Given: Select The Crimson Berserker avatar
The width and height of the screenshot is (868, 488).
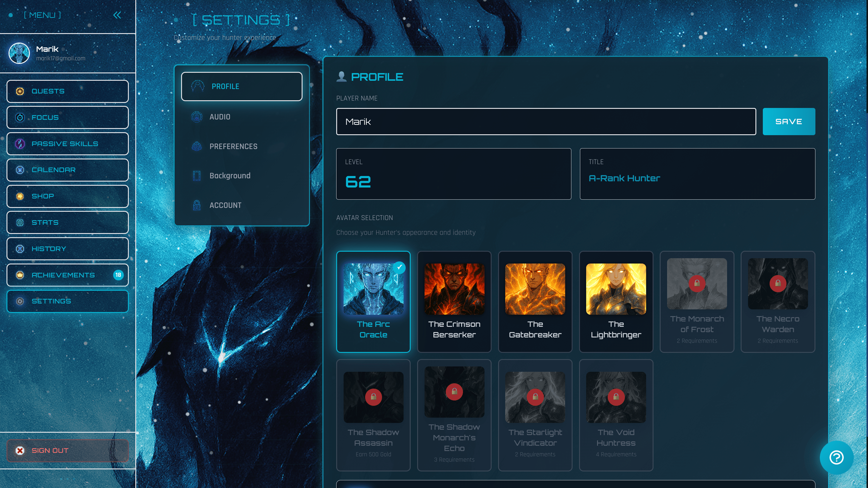Looking at the screenshot, I should tap(454, 302).
